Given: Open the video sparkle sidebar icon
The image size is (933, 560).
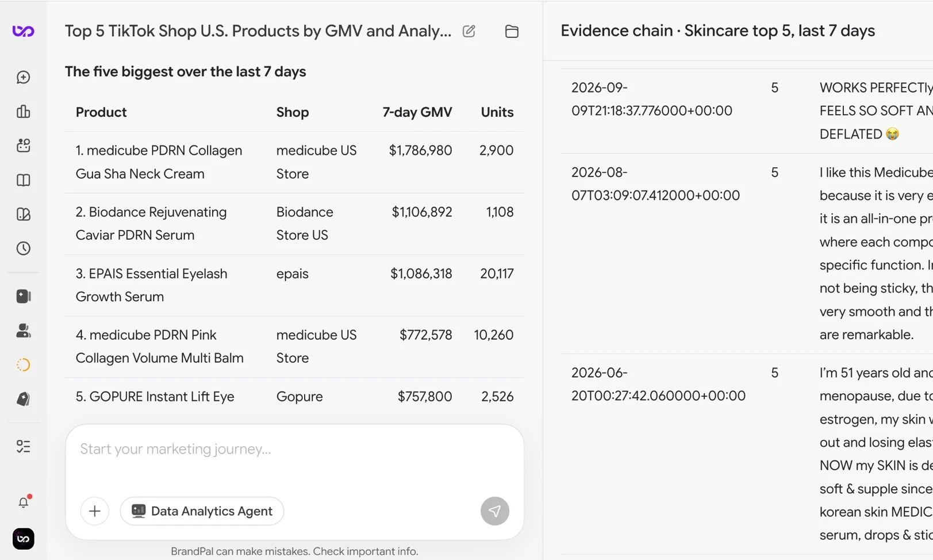Looking at the screenshot, I should [24, 296].
